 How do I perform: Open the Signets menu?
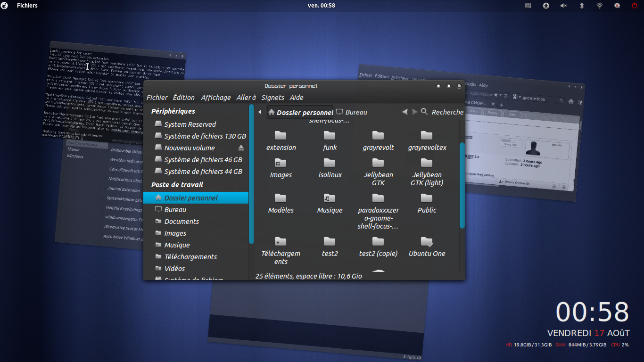coord(273,98)
